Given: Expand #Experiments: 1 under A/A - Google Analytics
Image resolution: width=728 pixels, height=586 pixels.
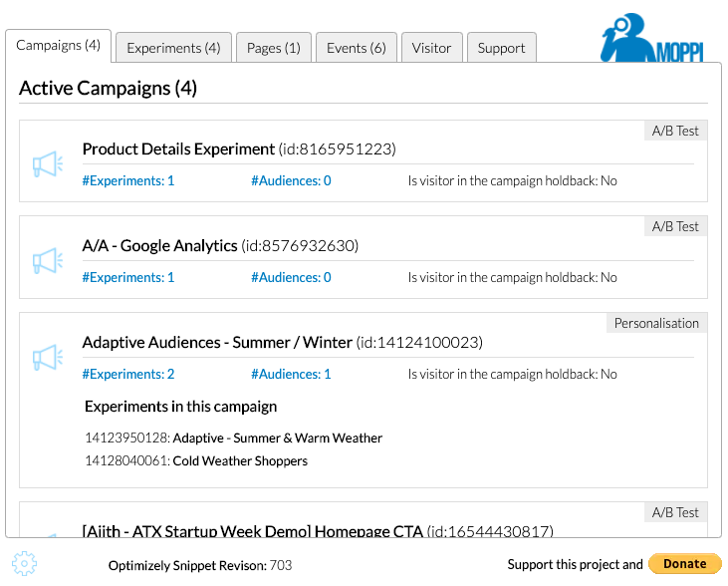Looking at the screenshot, I should [x=128, y=277].
